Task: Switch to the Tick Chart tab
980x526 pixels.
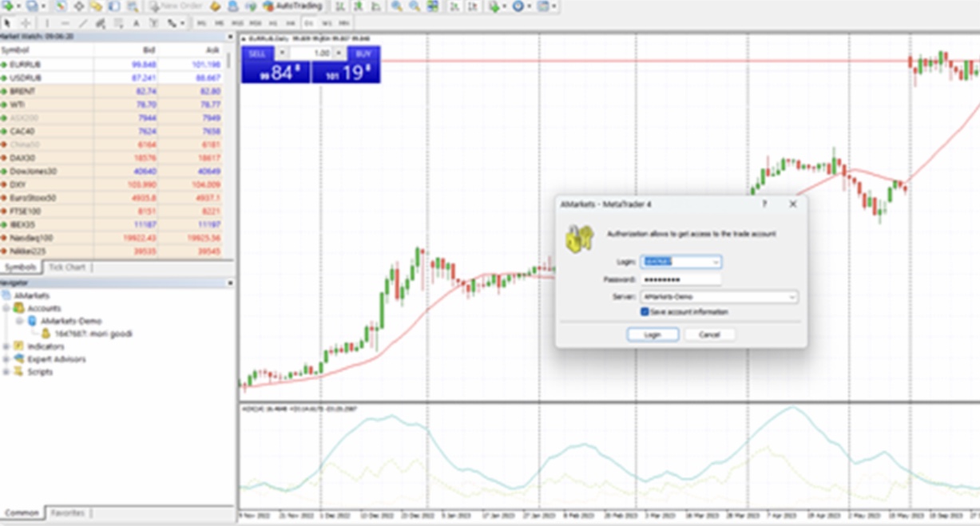Action: coord(67,267)
